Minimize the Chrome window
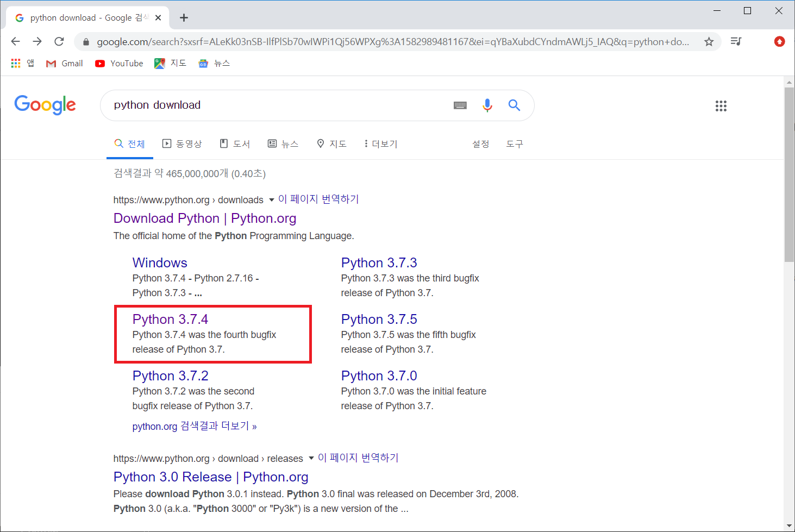Image resolution: width=795 pixels, height=532 pixels. tap(717, 11)
